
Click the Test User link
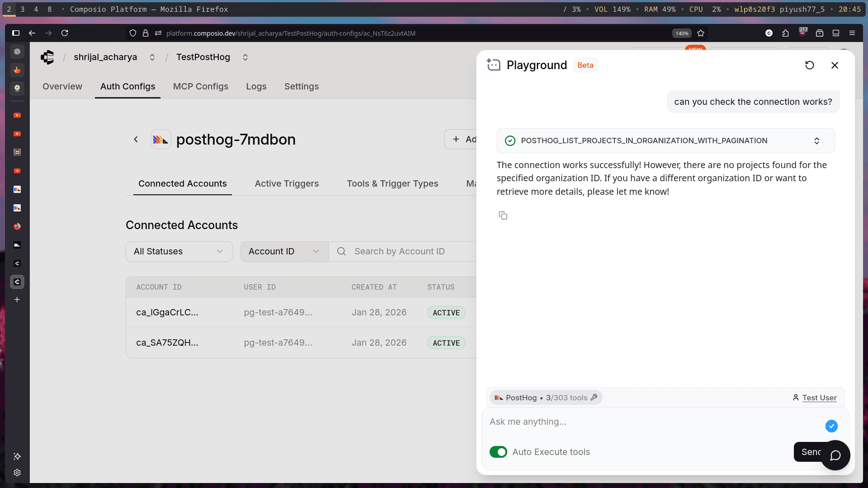(819, 398)
